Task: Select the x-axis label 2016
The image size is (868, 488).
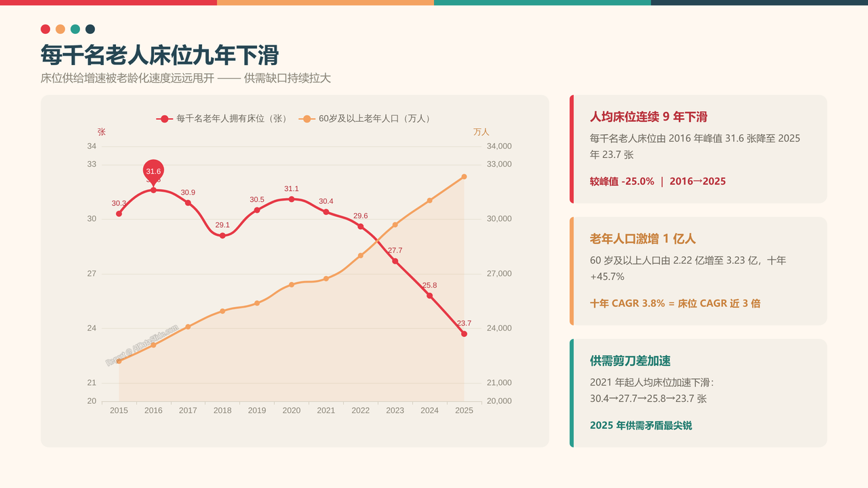Action: pyautogui.click(x=153, y=410)
